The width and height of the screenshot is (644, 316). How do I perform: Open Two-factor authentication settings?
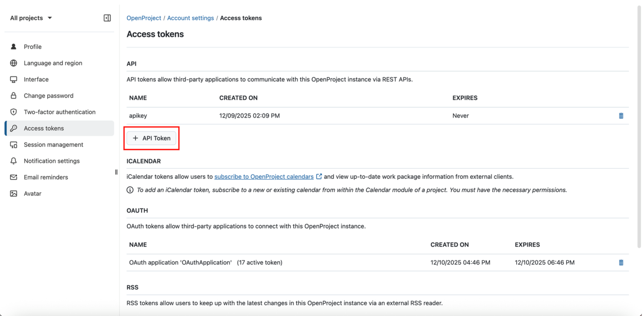point(59,112)
